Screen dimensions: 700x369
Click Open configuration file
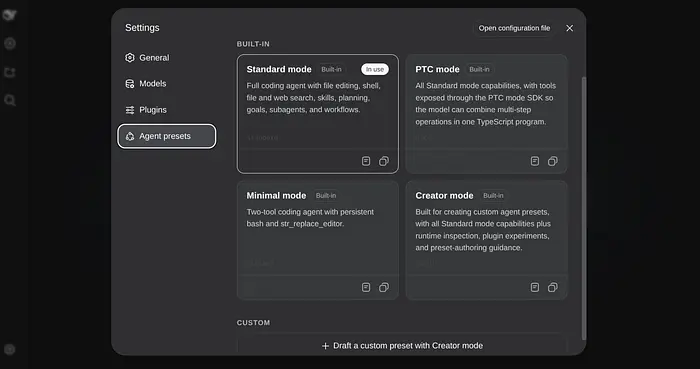point(514,28)
